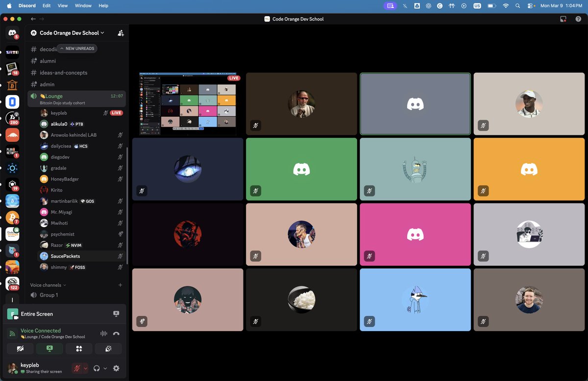
Task: Open the light blue Bitcoin coin server
Action: click(x=12, y=201)
